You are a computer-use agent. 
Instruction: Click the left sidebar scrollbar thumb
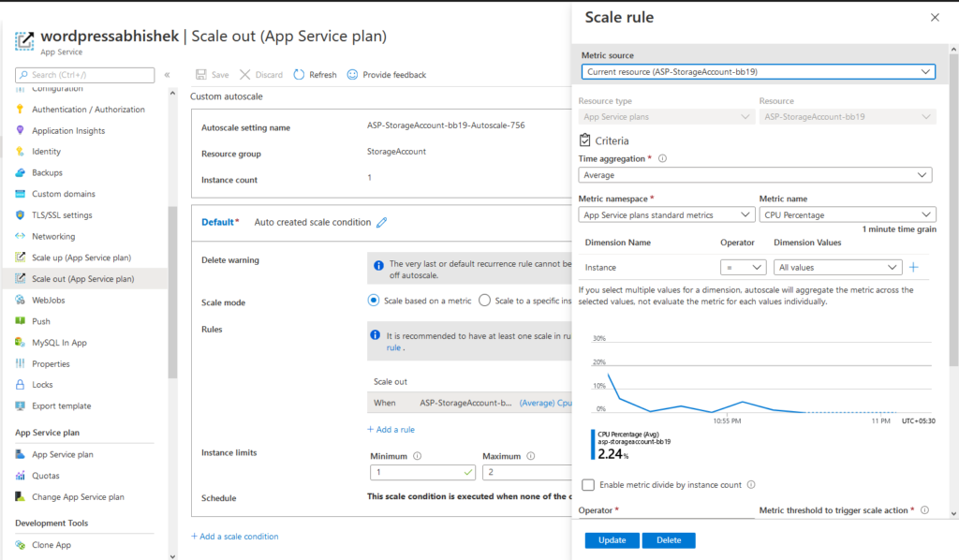(172, 292)
